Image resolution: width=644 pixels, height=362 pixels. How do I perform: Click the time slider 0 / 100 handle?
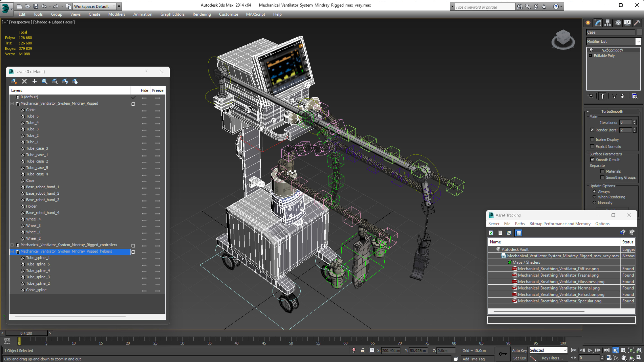(x=26, y=333)
